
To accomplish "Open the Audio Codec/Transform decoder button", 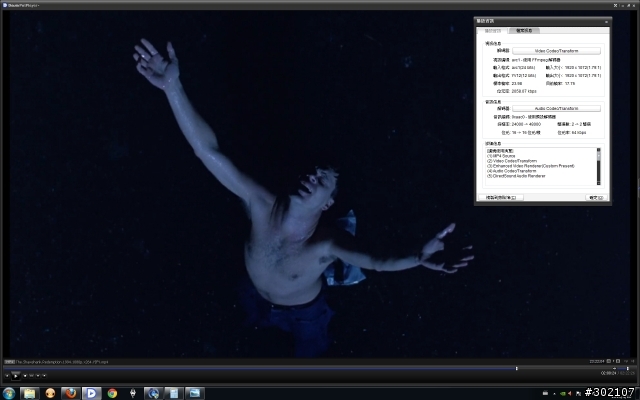I will pos(556,109).
